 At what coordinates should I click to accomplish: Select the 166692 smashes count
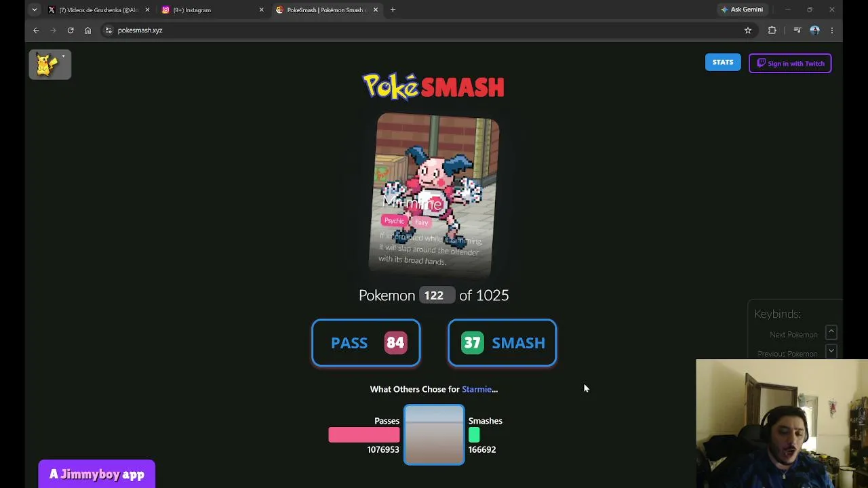click(482, 449)
